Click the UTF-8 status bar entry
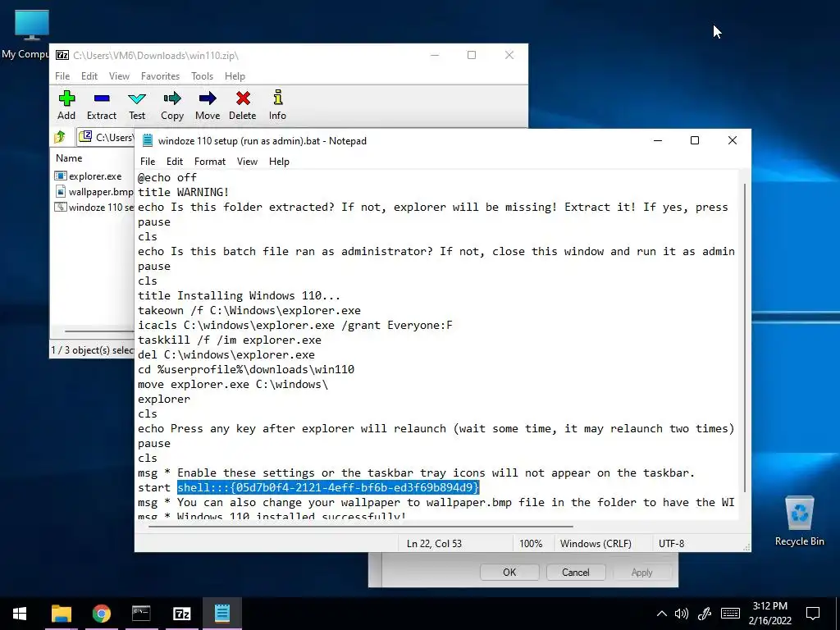 pyautogui.click(x=672, y=543)
